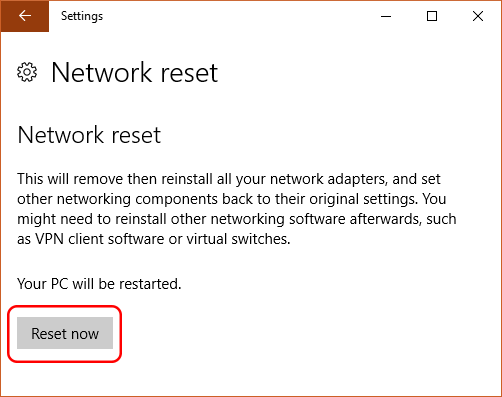Click the line starting 'as VPN client'
Screen dimensions: 502x397
tap(154, 239)
